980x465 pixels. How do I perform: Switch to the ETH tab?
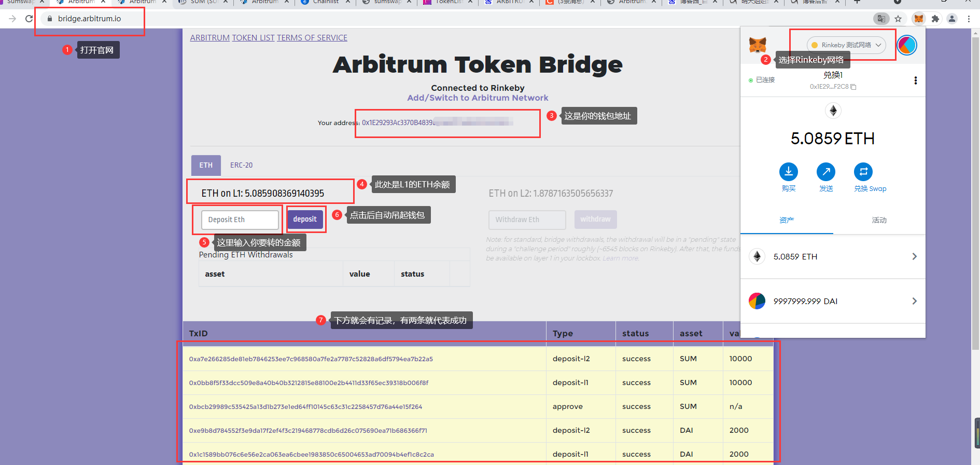click(x=206, y=165)
